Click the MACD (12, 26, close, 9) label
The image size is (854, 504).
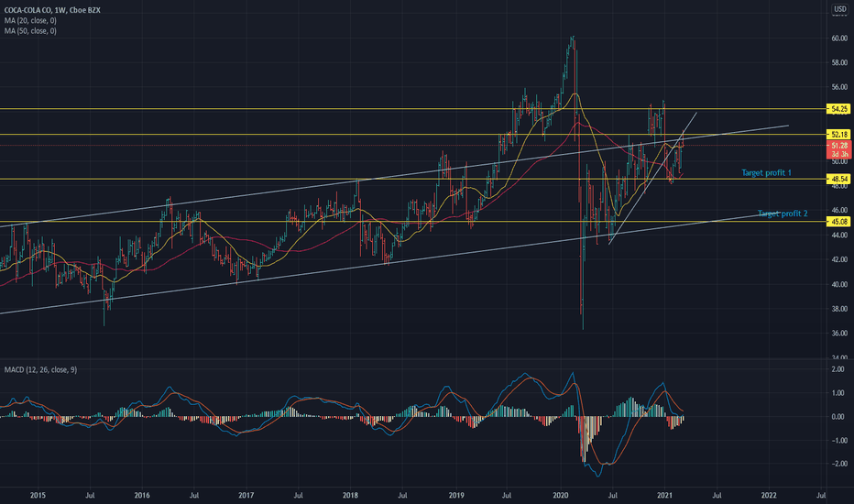[x=40, y=370]
